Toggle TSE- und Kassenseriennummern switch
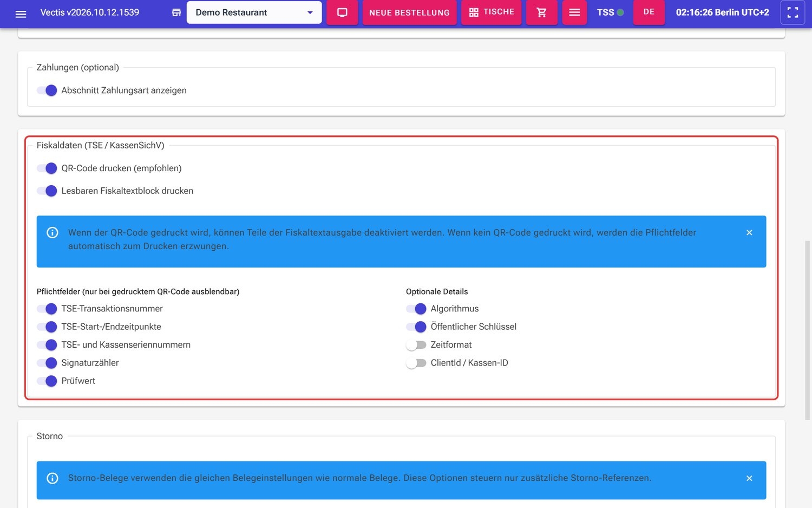Image resolution: width=812 pixels, height=508 pixels. coord(47,345)
